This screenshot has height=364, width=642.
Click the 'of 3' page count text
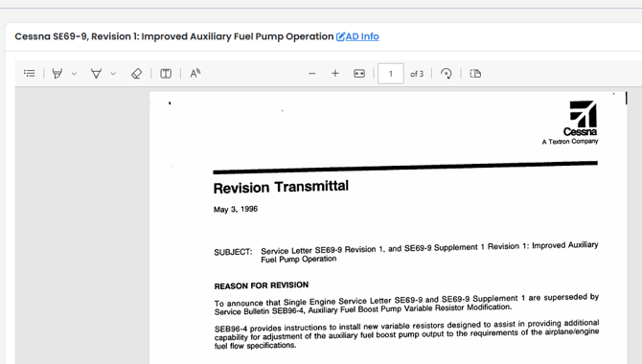417,74
